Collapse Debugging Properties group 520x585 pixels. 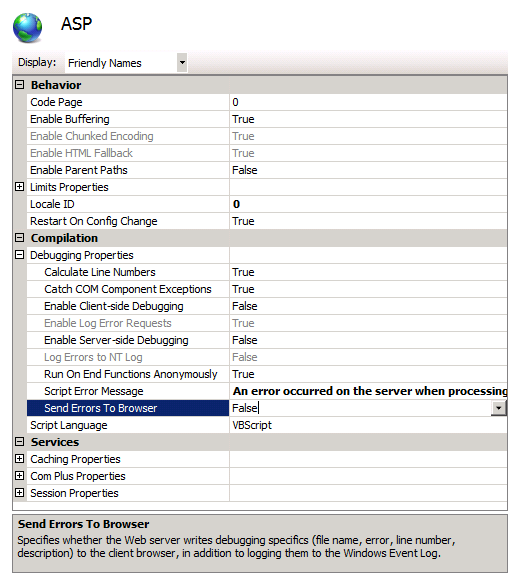tap(19, 255)
